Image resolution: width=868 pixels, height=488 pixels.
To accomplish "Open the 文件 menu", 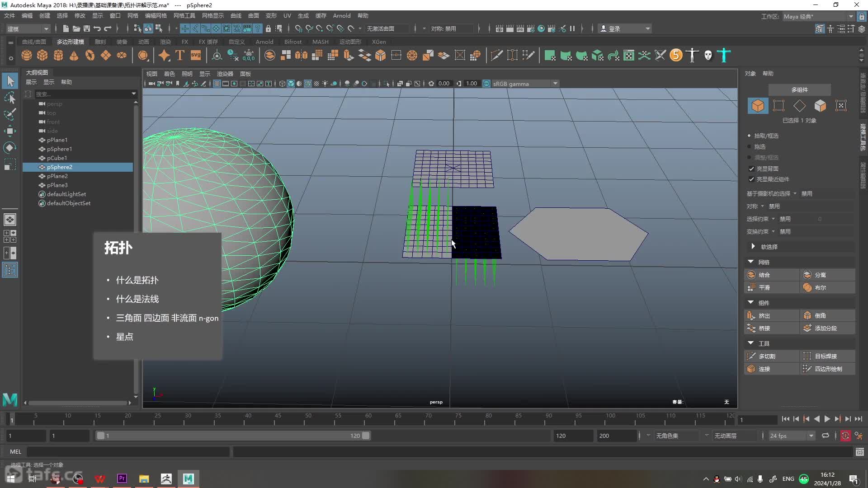I will pyautogui.click(x=9, y=16).
